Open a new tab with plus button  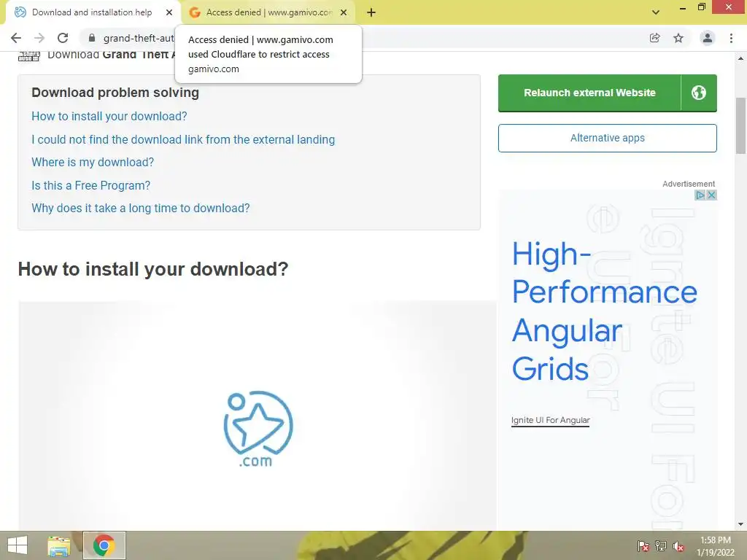click(x=371, y=12)
